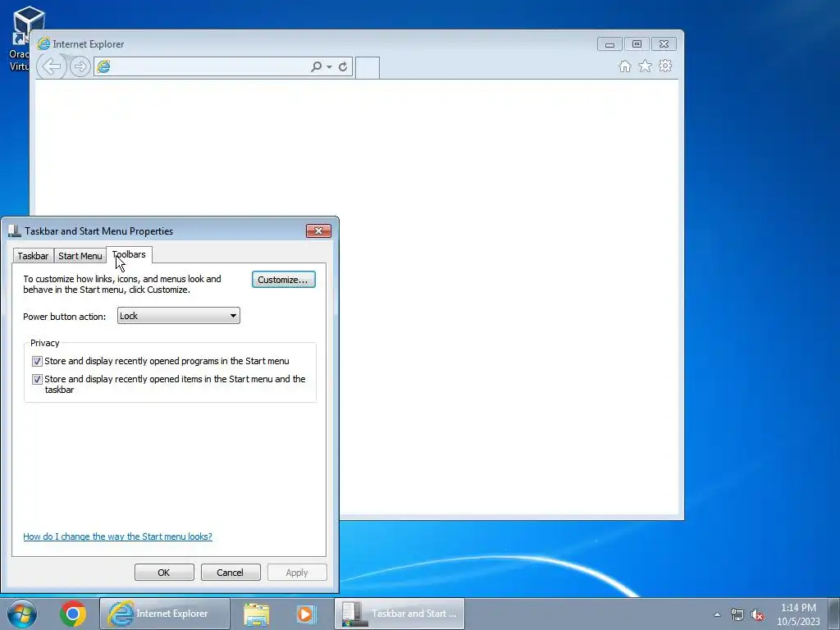The image size is (840, 630).
Task: Open the network status tray icon
Action: point(737,614)
